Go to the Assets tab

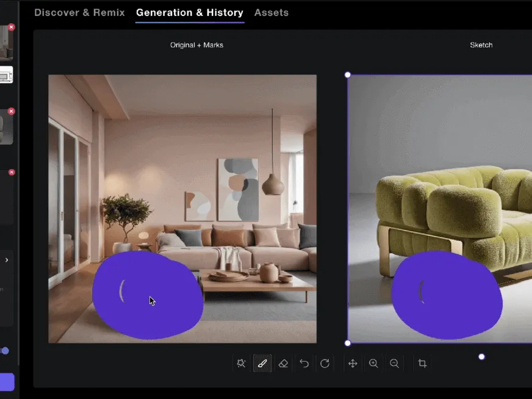[271, 12]
